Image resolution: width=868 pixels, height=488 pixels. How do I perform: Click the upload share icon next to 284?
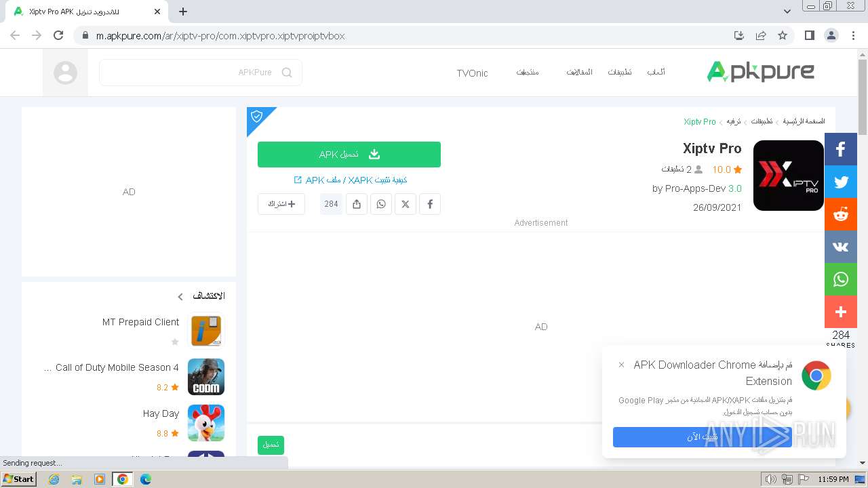pyautogui.click(x=357, y=204)
